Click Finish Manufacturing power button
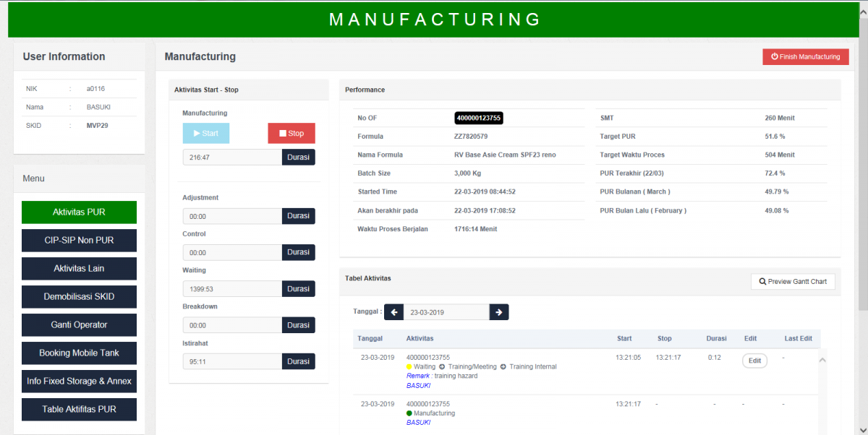The width and height of the screenshot is (868, 435). click(x=806, y=56)
